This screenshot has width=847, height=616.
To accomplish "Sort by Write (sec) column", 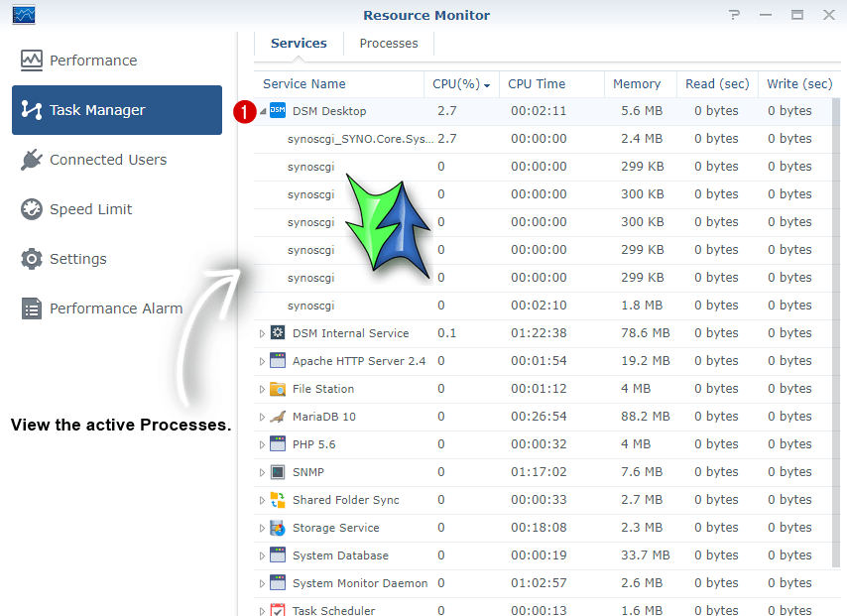I will (x=799, y=83).
